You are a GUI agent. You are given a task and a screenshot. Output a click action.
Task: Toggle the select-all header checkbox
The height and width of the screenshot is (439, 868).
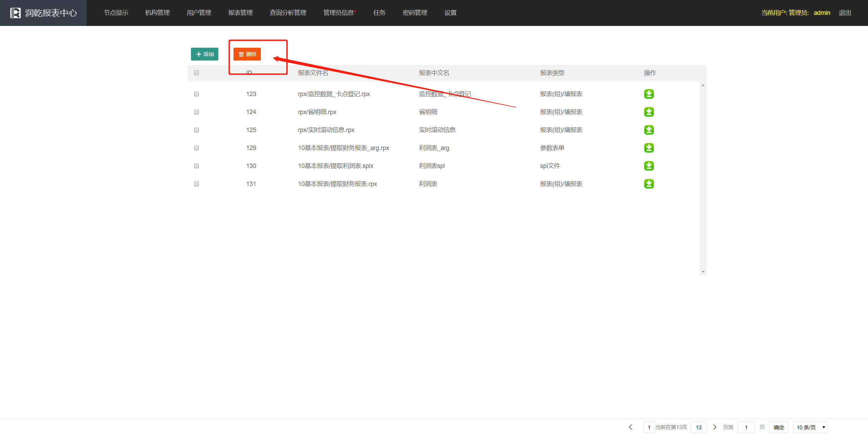197,73
